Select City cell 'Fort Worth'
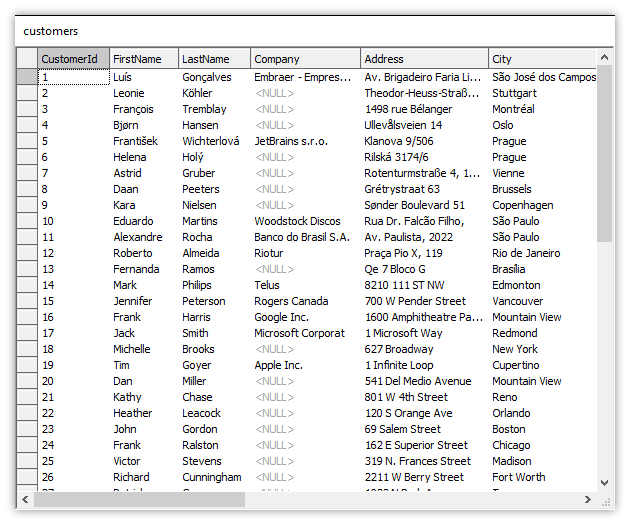The image size is (630, 525). 542,477
